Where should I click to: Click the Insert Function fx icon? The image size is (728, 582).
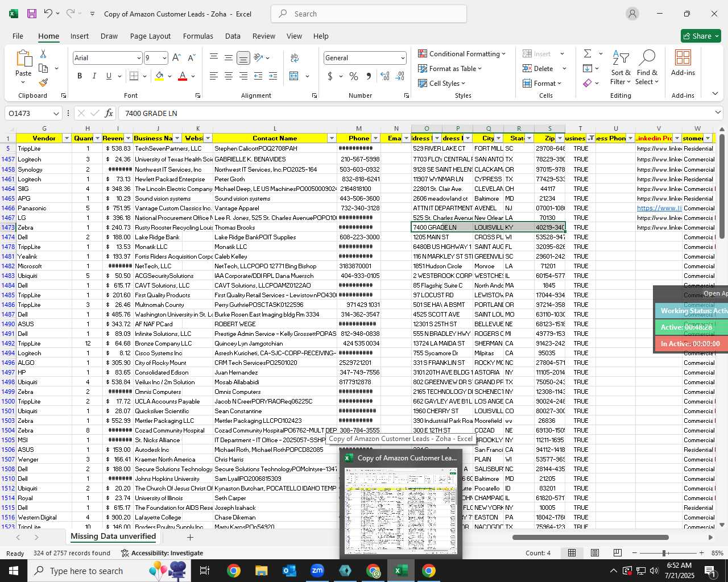pyautogui.click(x=109, y=113)
